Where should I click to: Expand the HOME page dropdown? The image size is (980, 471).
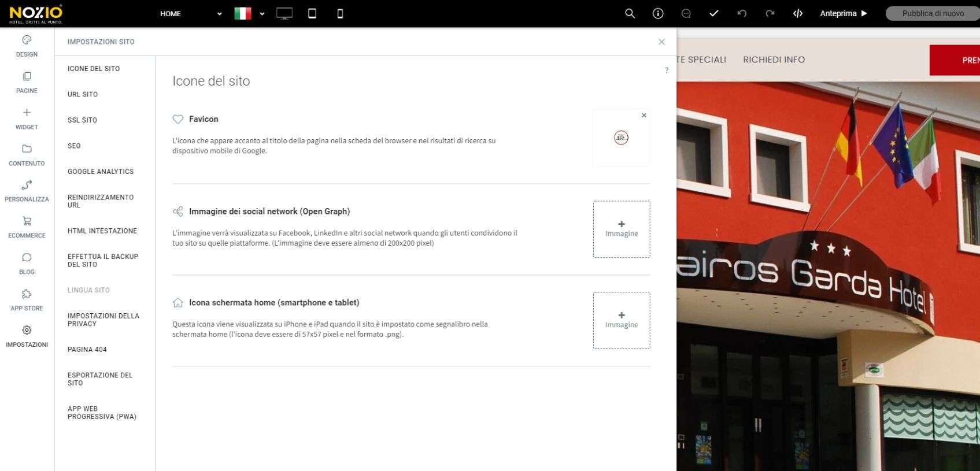191,14
